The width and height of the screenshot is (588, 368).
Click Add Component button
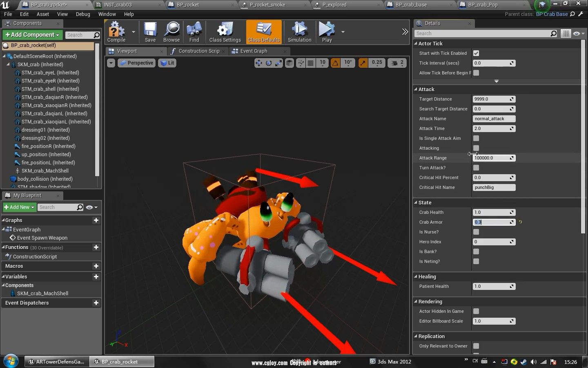point(33,35)
